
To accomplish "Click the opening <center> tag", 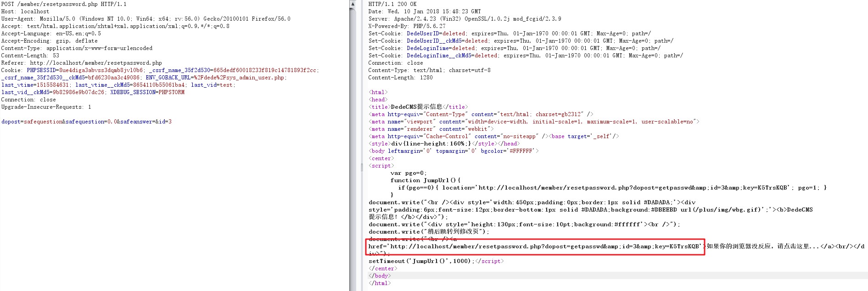I will coord(381,158).
